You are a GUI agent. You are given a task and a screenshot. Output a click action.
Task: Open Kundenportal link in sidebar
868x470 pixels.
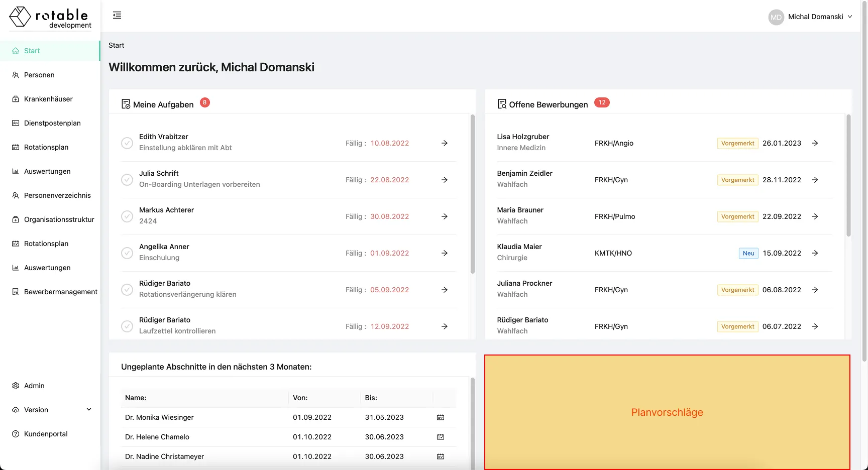(x=46, y=434)
